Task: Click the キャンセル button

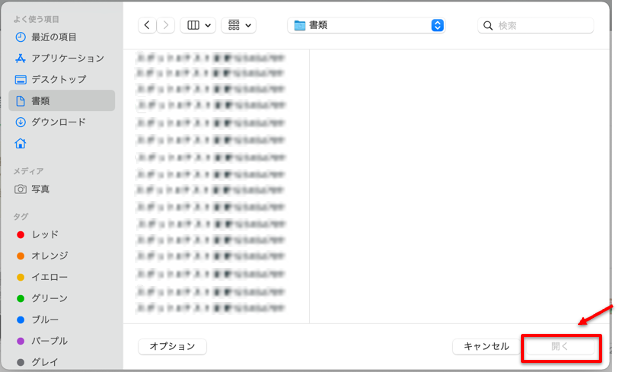Action: point(486,346)
